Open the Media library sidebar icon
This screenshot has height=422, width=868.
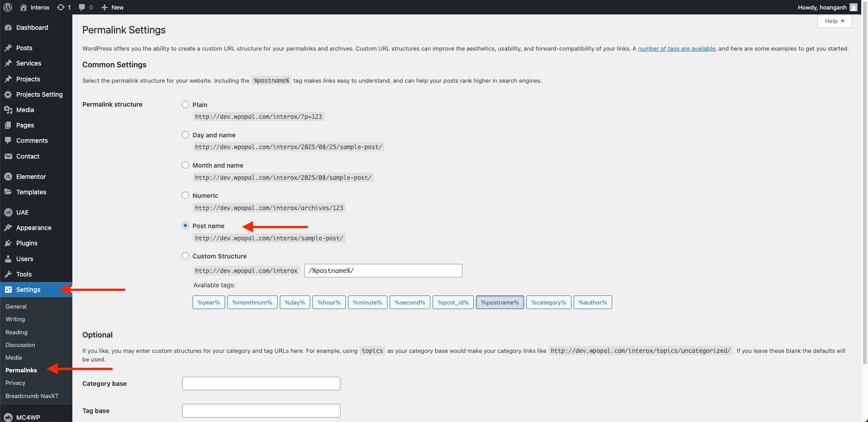8,110
